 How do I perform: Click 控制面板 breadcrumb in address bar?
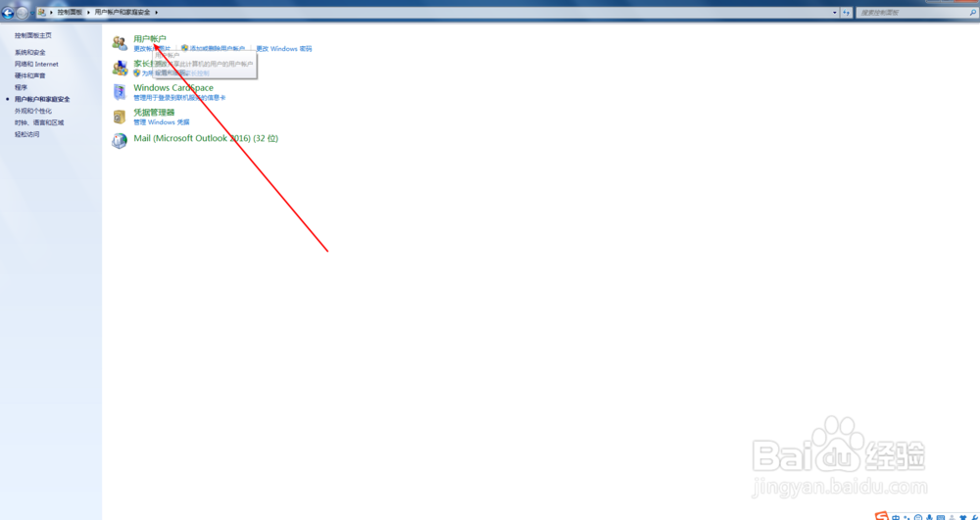click(70, 12)
